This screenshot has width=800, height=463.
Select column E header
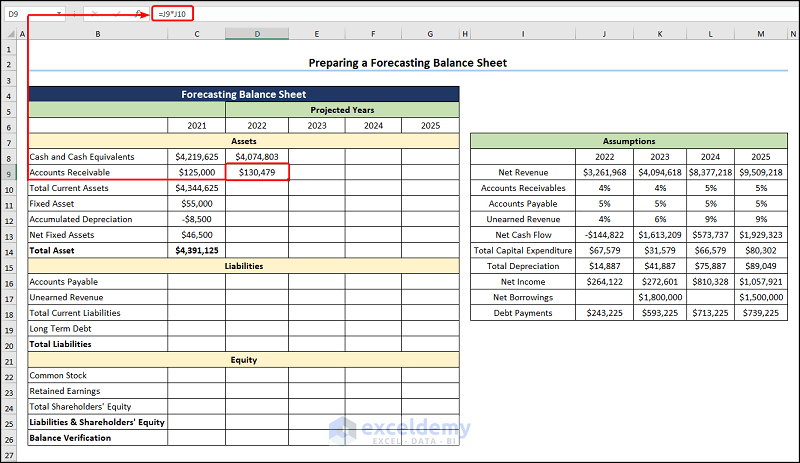pyautogui.click(x=317, y=34)
